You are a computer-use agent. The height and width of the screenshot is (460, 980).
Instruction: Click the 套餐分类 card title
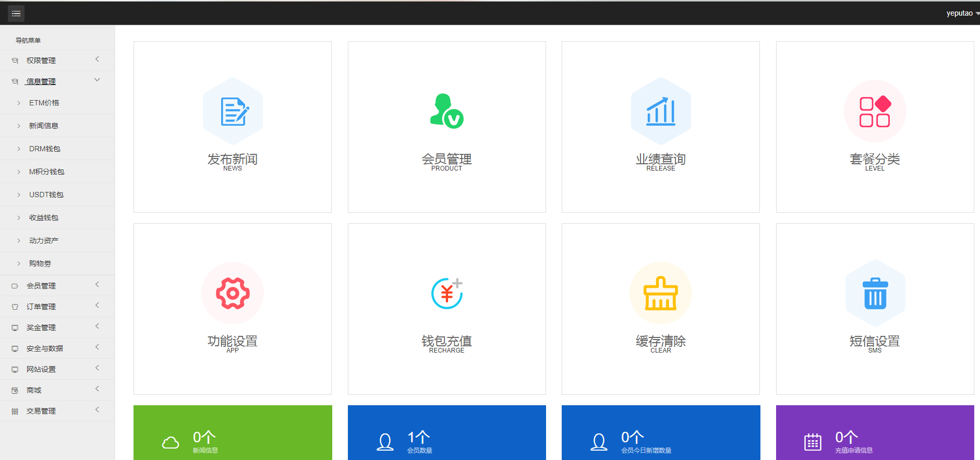point(875,159)
